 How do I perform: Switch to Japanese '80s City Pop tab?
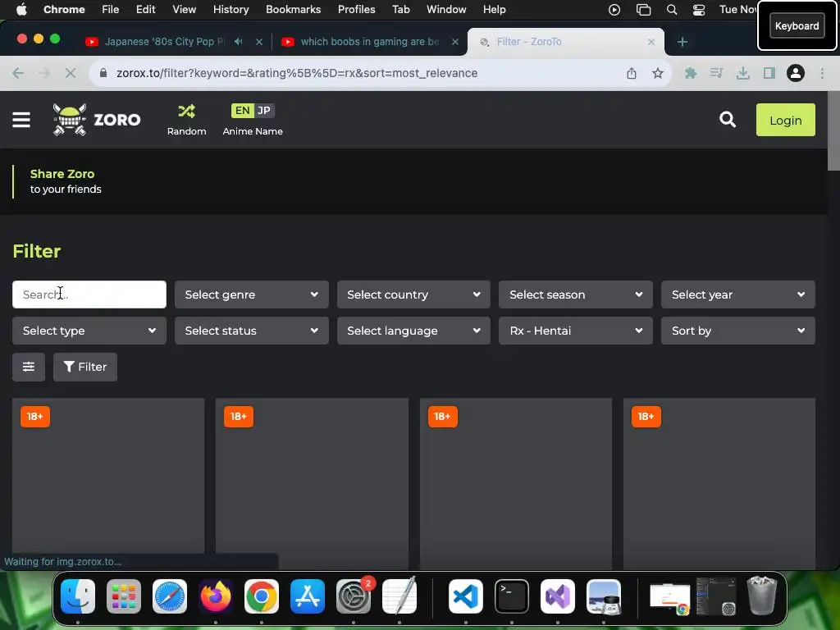pos(164,42)
